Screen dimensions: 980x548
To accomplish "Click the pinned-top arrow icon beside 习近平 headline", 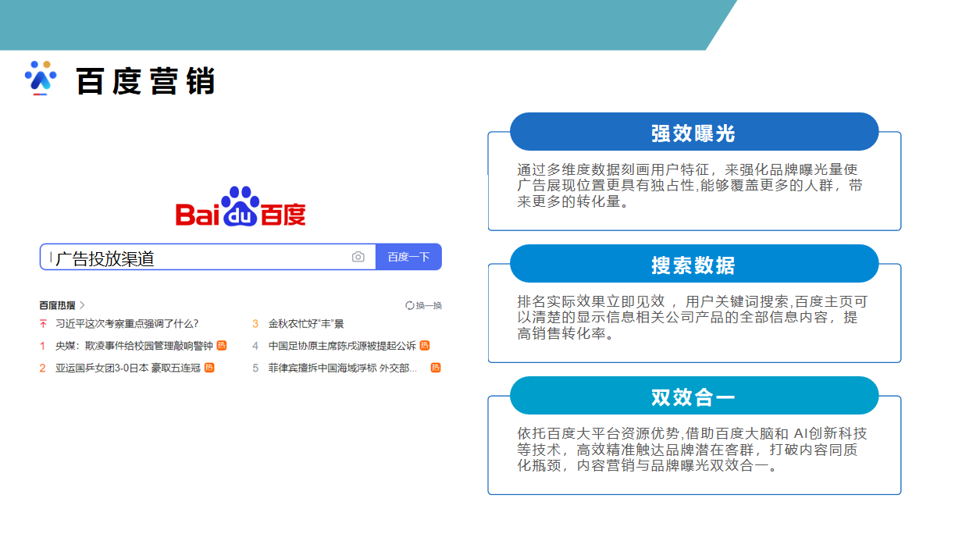I will coord(43,323).
